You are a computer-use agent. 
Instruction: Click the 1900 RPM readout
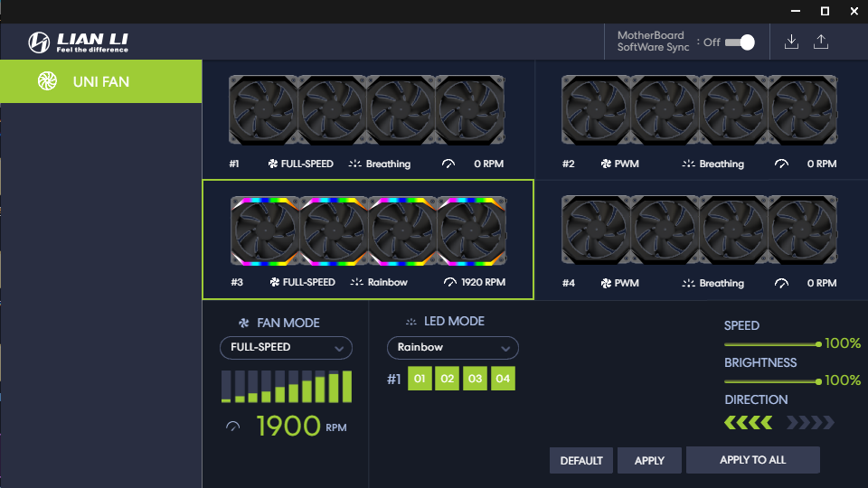(288, 426)
